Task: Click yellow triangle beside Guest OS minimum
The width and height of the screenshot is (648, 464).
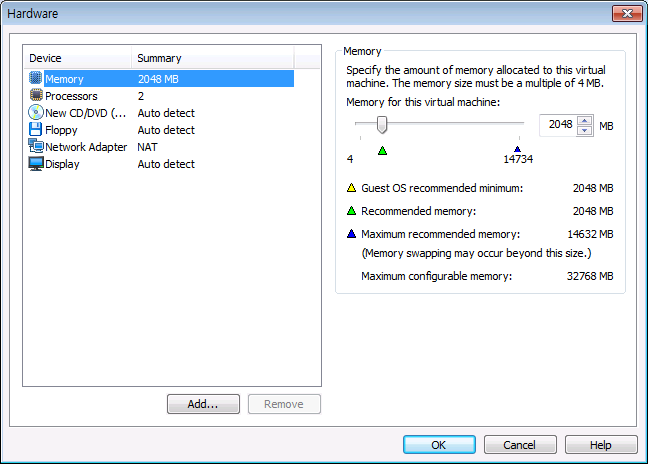Action: click(x=351, y=188)
